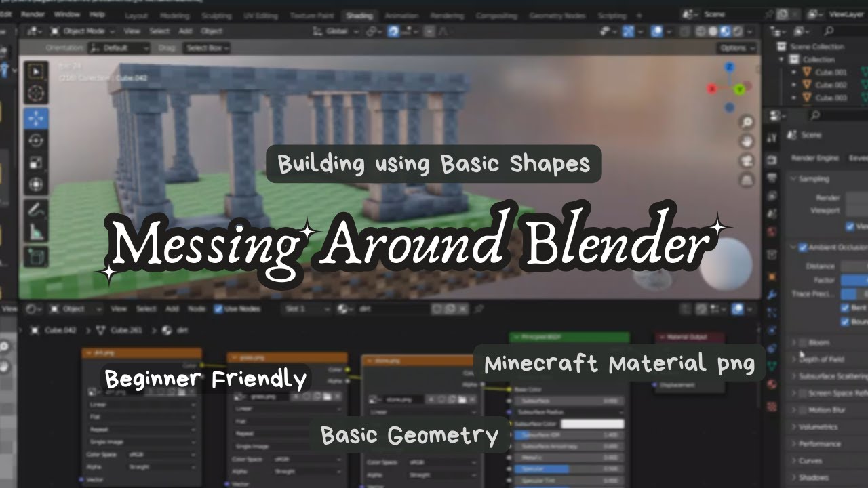Select the Move tool in viewport toolbar
This screenshot has height=488, width=868.
36,119
